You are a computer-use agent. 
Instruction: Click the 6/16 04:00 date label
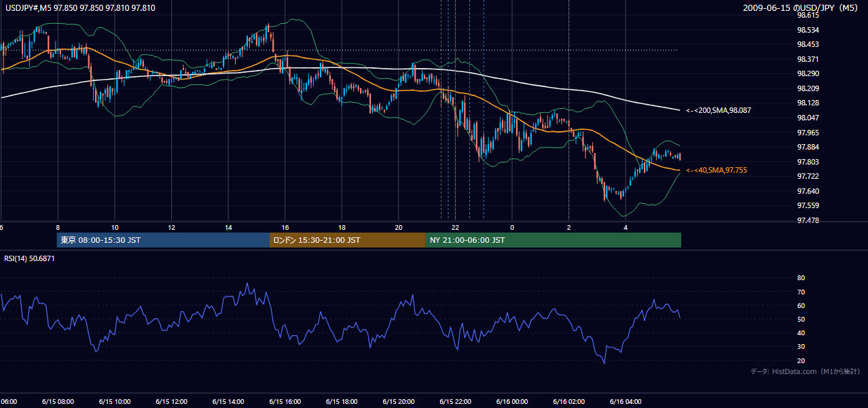[626, 401]
